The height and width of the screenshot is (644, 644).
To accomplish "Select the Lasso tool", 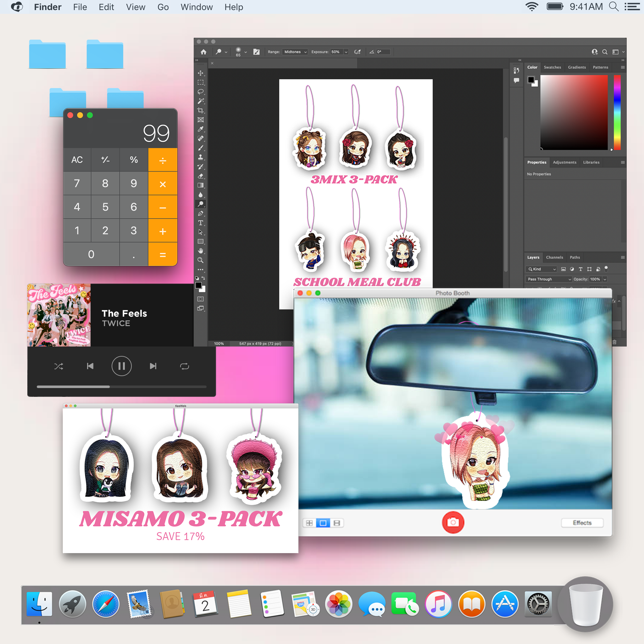I will pos(201,92).
